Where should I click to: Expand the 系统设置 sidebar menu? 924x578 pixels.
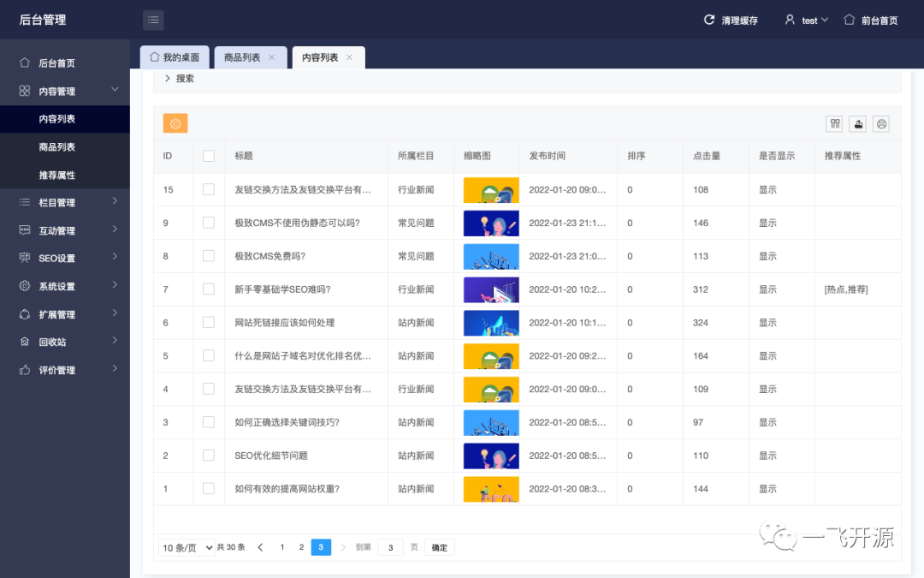click(x=115, y=285)
